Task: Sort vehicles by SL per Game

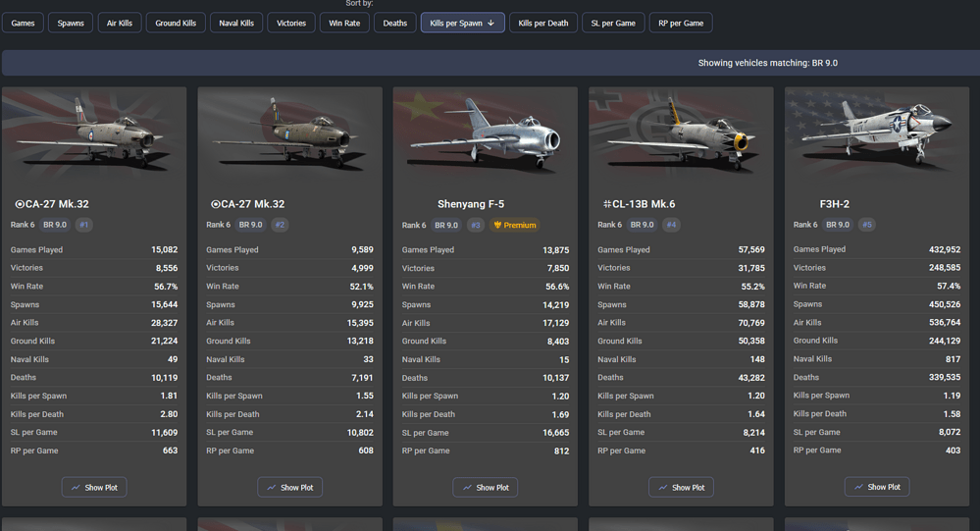Action: [x=613, y=24]
